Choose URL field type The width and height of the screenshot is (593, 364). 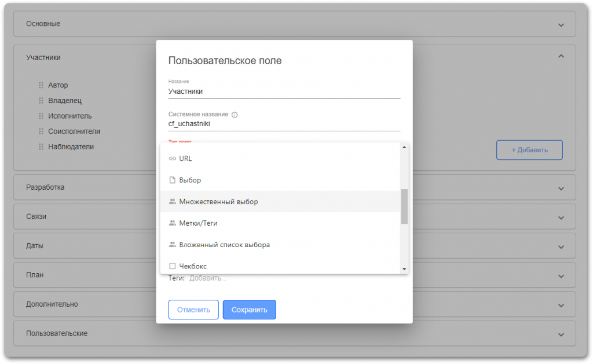coord(280,159)
